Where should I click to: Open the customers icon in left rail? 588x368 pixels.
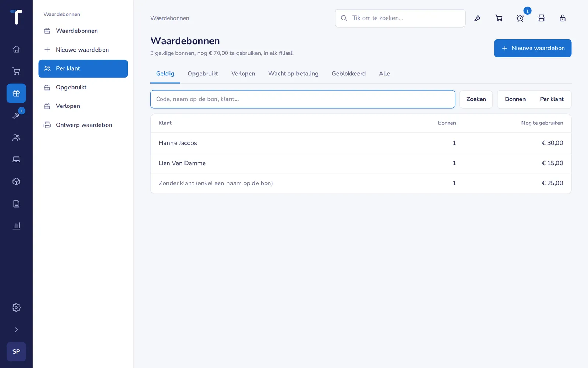[16, 137]
